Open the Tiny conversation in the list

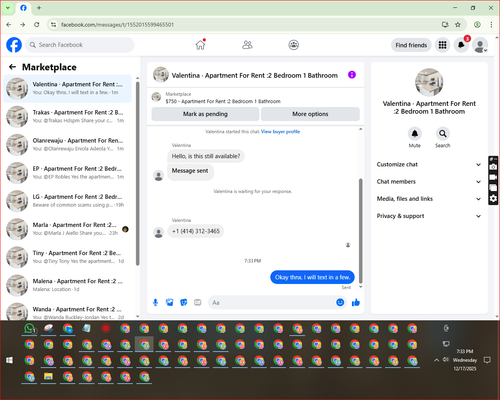tap(68, 257)
